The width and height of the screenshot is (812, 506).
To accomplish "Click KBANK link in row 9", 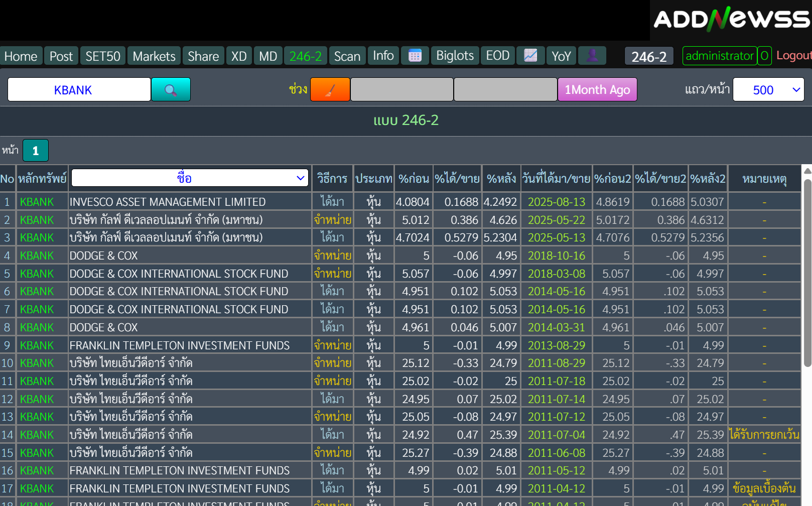I will point(37,345).
